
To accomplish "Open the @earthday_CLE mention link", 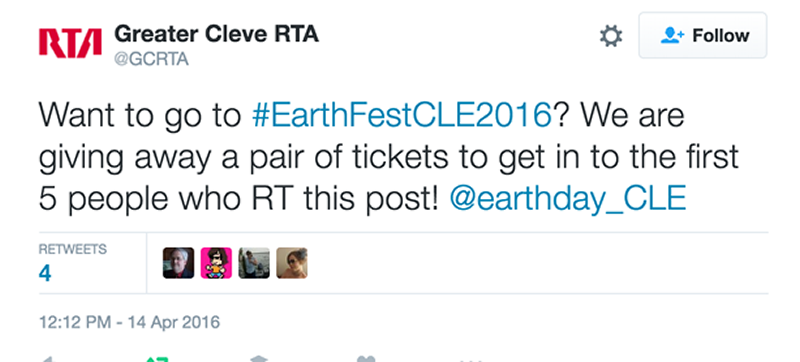I will (x=568, y=199).
